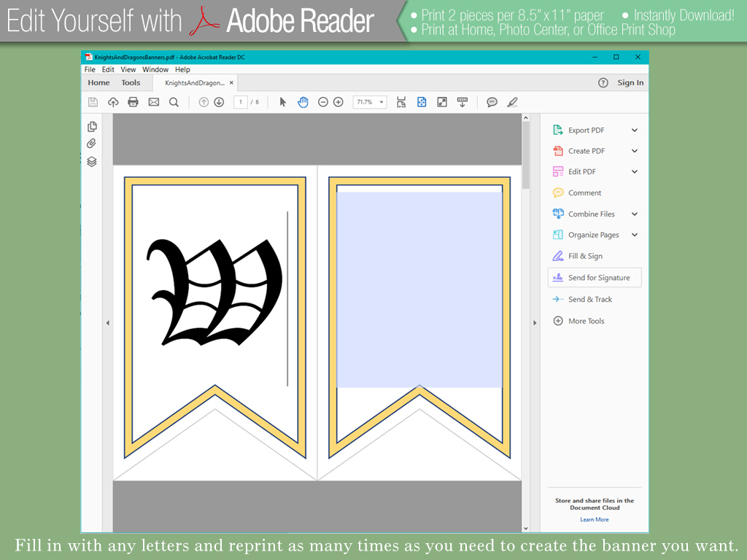
Task: Click the fit-width scrolling icon
Action: click(x=401, y=102)
